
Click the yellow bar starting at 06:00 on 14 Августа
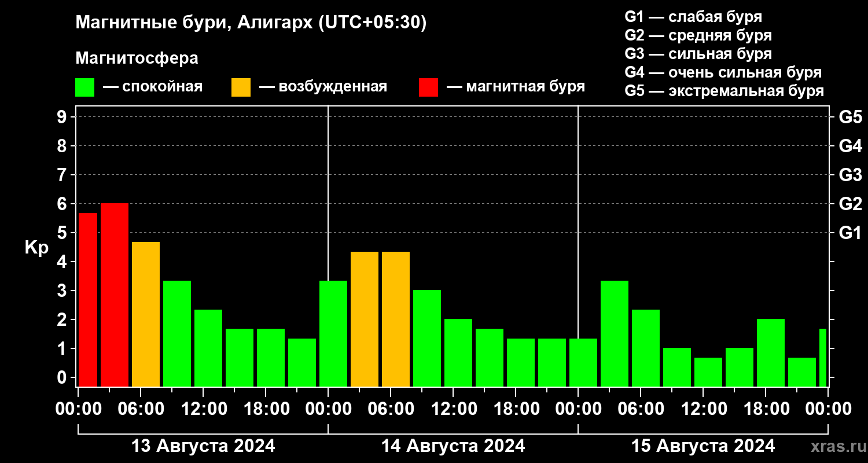[x=396, y=319]
